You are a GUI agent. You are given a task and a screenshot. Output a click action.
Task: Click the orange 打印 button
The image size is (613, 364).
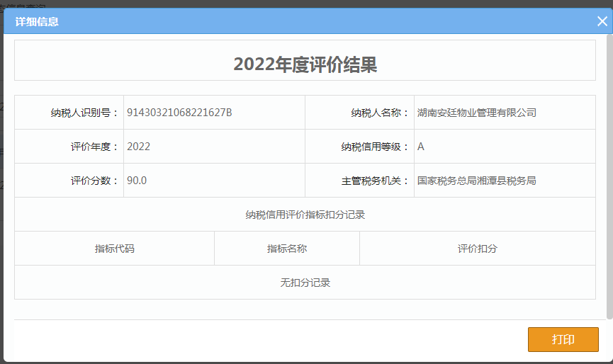[563, 339]
